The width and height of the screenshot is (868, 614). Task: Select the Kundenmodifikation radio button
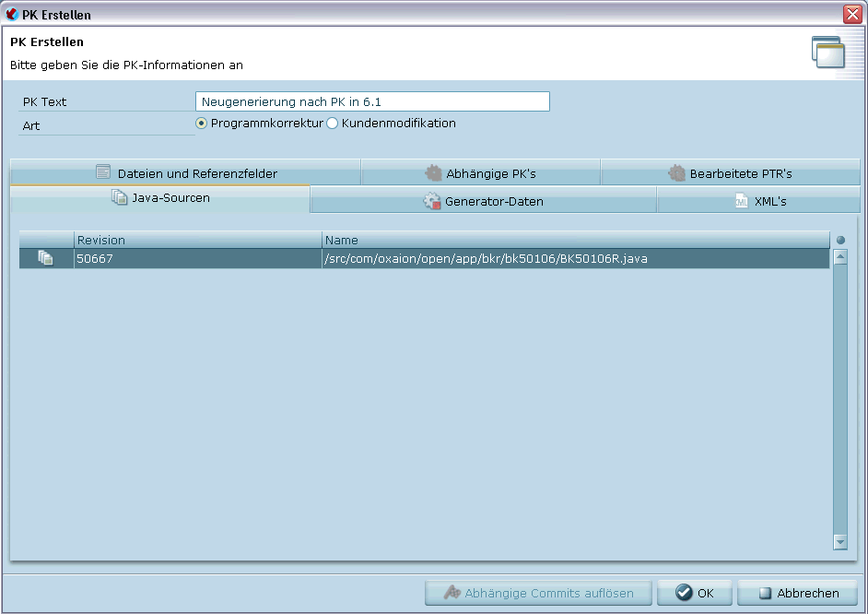click(x=332, y=123)
